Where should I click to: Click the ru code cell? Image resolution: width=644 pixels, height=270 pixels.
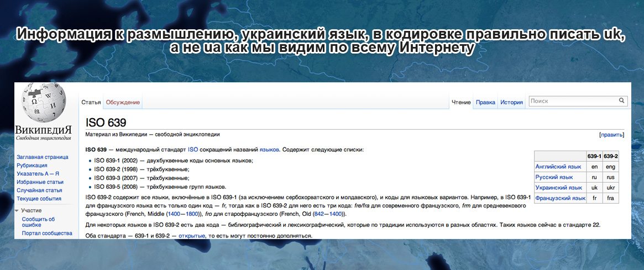click(x=594, y=177)
